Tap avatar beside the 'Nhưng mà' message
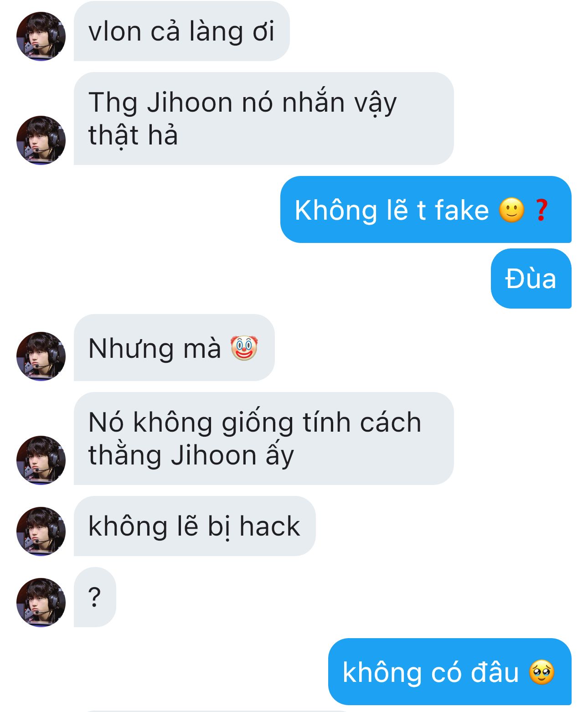The height and width of the screenshot is (712, 588). click(x=41, y=356)
